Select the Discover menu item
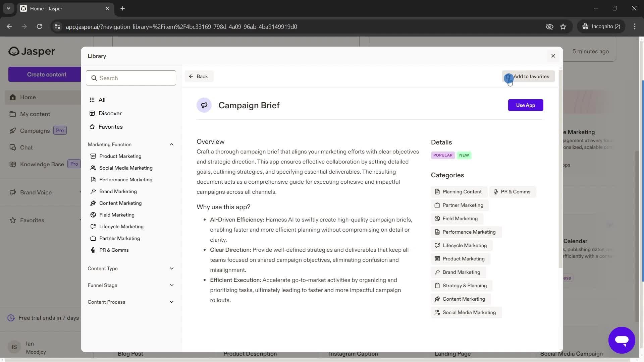644x362 pixels. pos(110,114)
